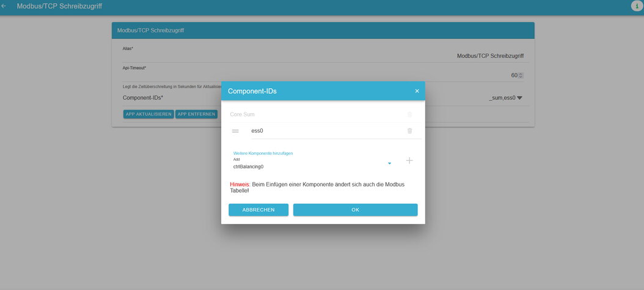Close the Component-IDs dialog with X
The image size is (644, 290).
417,91
